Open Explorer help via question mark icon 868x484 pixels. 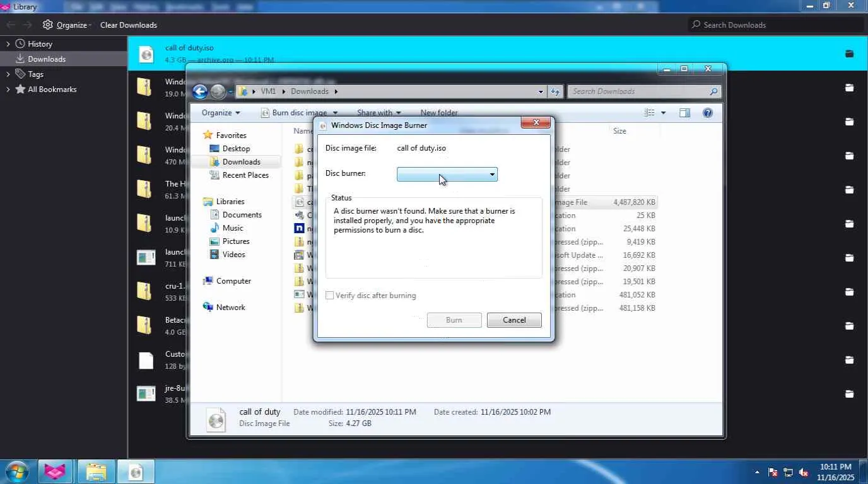(x=708, y=113)
